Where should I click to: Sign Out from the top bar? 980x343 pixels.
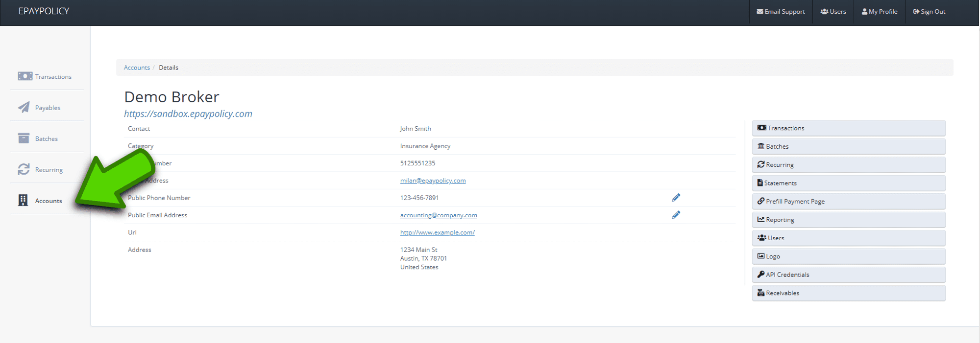click(x=929, y=12)
